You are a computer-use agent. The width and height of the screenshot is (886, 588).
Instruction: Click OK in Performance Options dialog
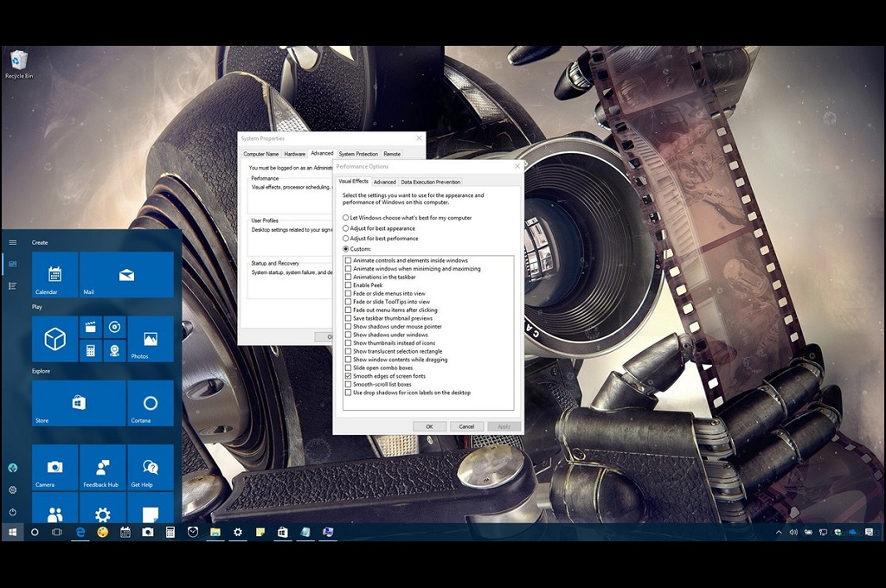tap(429, 426)
